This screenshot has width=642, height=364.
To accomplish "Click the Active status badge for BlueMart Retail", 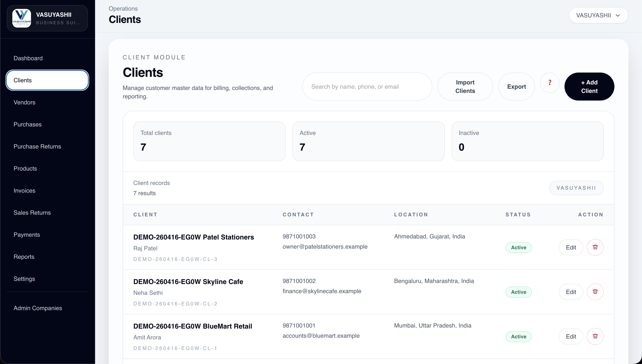I will pos(518,336).
